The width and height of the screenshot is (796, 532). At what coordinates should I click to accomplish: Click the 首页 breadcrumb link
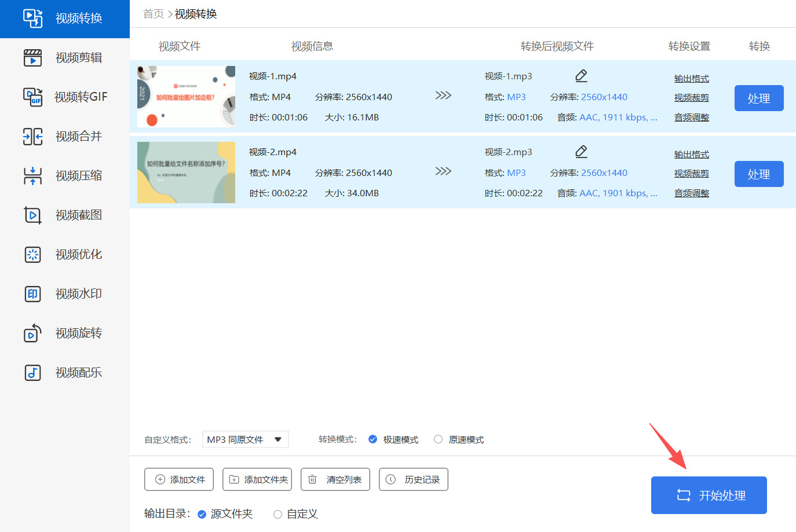[x=154, y=14]
